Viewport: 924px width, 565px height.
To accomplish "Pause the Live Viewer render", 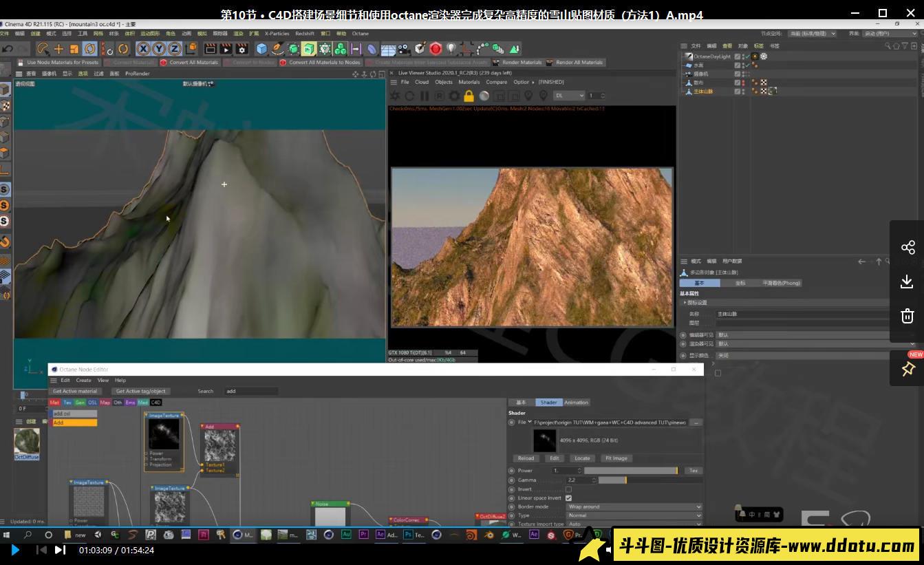I will (x=425, y=96).
